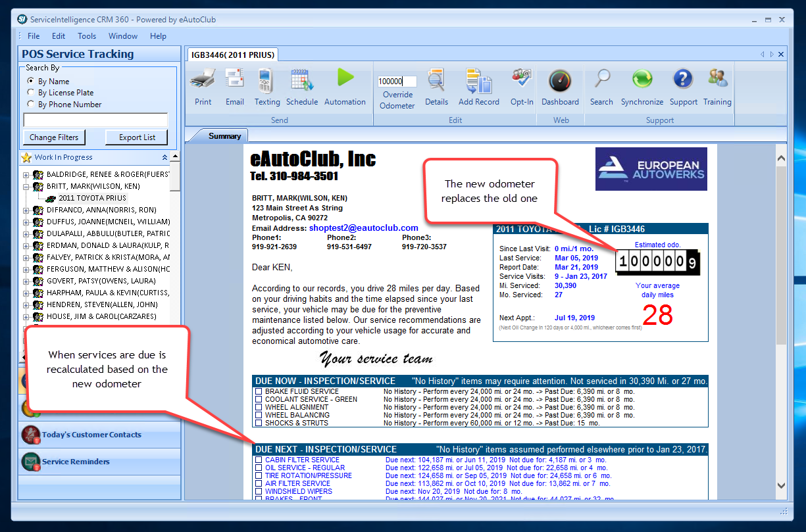Select the House, Jim & Carol row
The height and width of the screenshot is (532, 806).
click(x=101, y=316)
